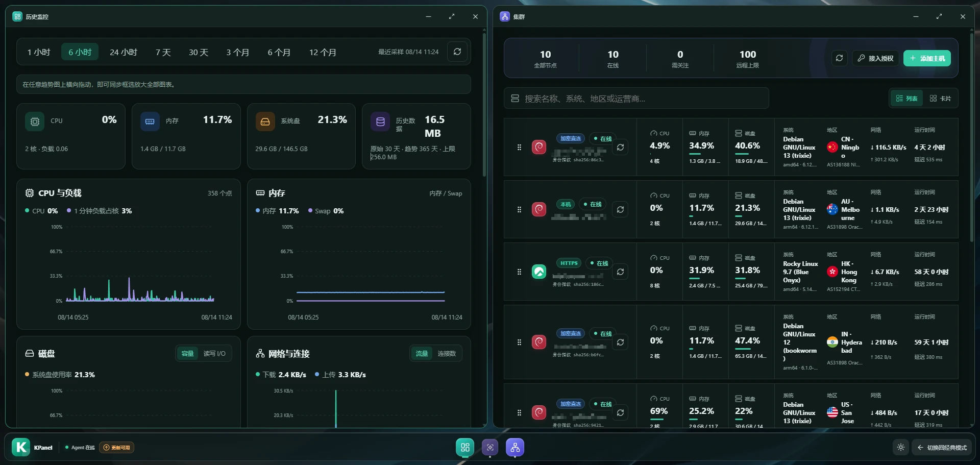Select the 6 个月 time range

(x=279, y=52)
